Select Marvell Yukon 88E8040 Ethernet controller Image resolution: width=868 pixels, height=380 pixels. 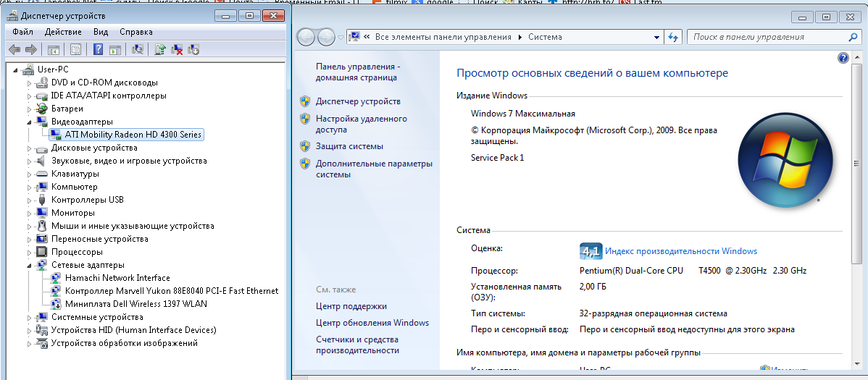click(x=172, y=291)
